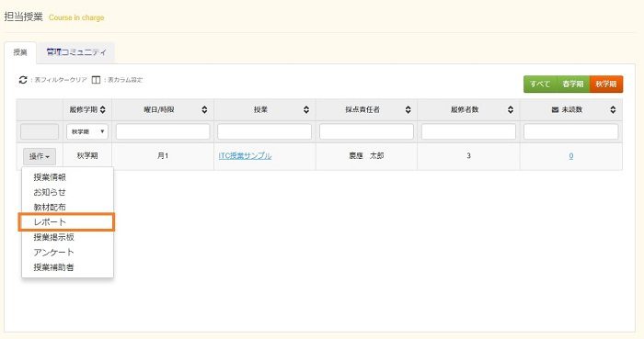Select レポート from the 操作 menu
This screenshot has height=339, width=644.
[x=66, y=222]
